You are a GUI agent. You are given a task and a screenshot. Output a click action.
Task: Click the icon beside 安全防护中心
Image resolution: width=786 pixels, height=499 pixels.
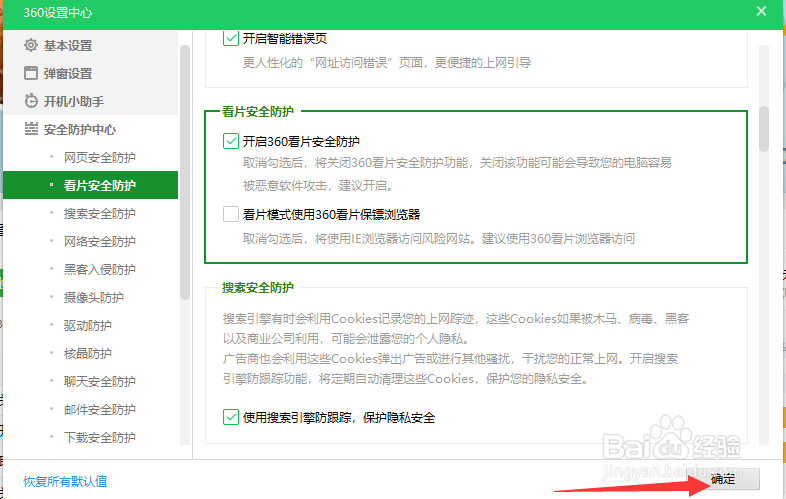tap(31, 129)
